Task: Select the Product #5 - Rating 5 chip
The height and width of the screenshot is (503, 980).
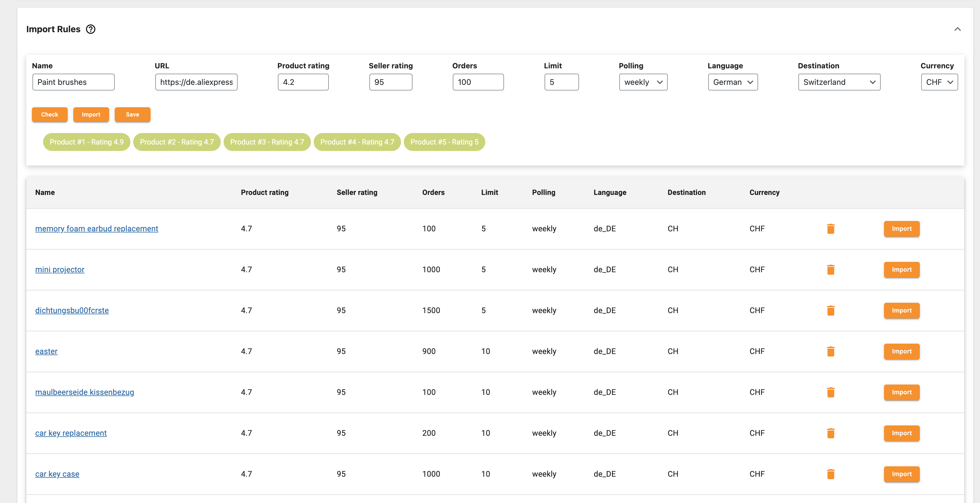Action: [x=444, y=142]
